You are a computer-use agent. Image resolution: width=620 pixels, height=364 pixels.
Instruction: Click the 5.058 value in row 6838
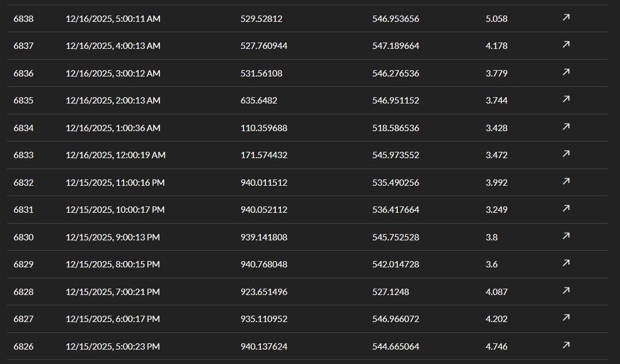[496, 19]
